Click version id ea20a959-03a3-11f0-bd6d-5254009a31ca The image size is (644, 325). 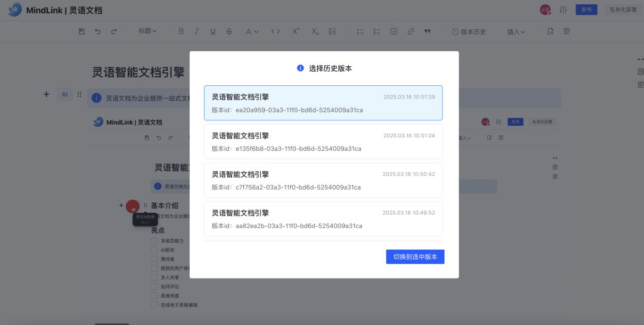(x=299, y=110)
